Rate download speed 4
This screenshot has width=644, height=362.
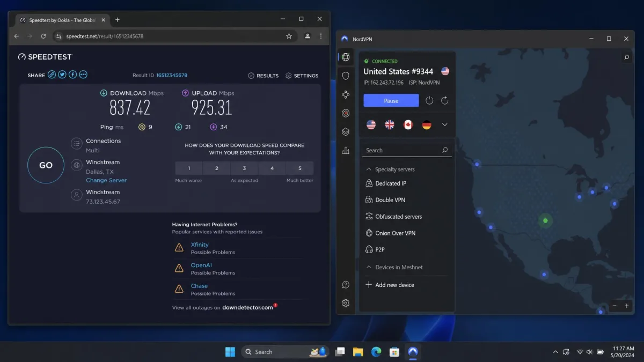pyautogui.click(x=272, y=168)
